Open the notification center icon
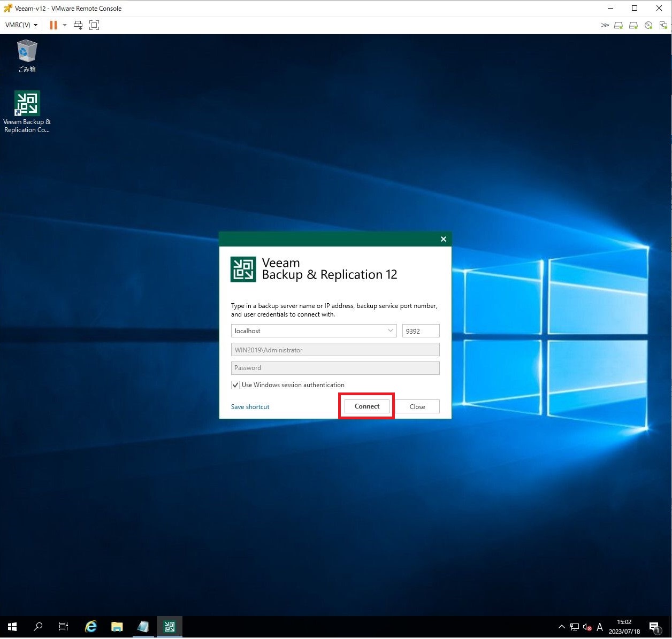 [655, 627]
